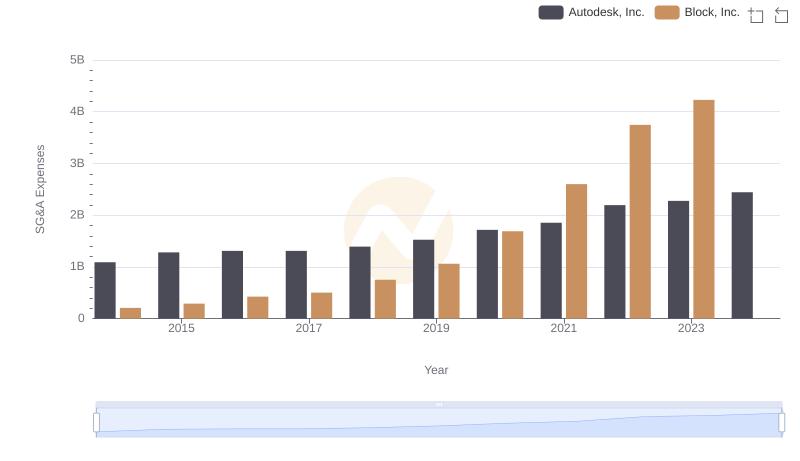The image size is (800, 461).
Task: Select the Block bar for 2014
Action: 130,313
